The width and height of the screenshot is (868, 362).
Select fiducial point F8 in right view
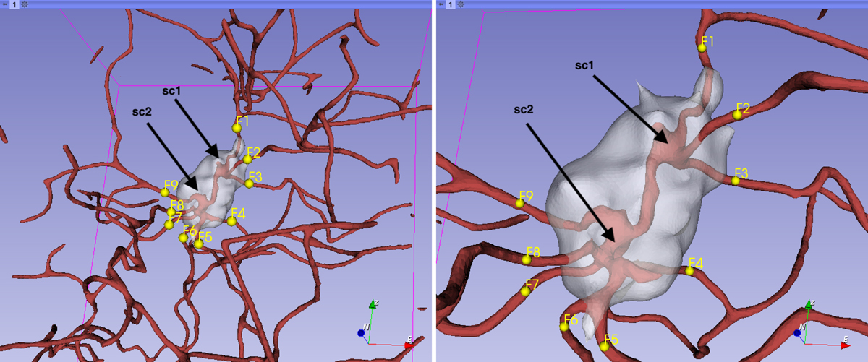[526, 259]
